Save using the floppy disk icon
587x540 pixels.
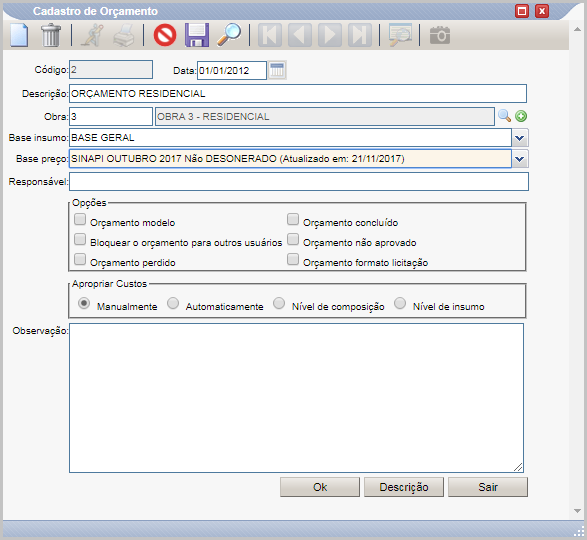tap(197, 35)
